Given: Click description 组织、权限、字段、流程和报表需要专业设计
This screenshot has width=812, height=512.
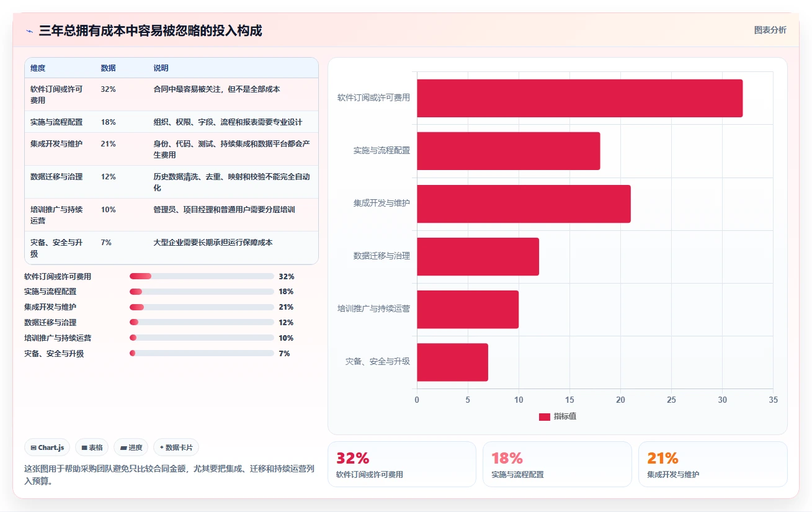Looking at the screenshot, I should point(228,122).
